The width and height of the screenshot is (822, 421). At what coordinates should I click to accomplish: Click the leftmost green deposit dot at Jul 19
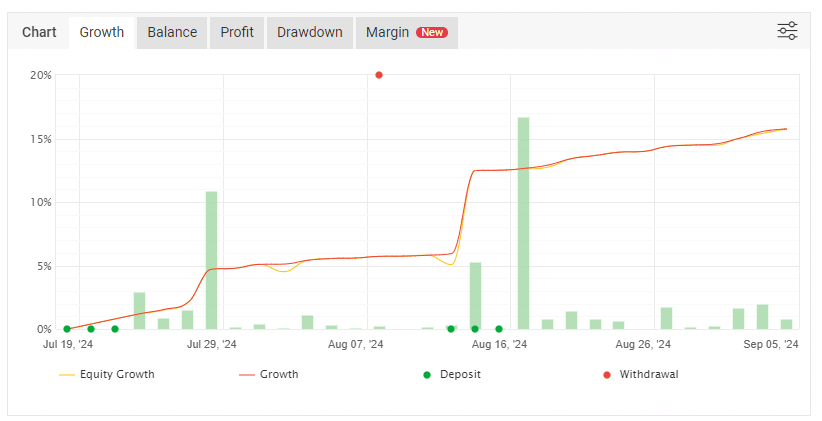pos(67,329)
